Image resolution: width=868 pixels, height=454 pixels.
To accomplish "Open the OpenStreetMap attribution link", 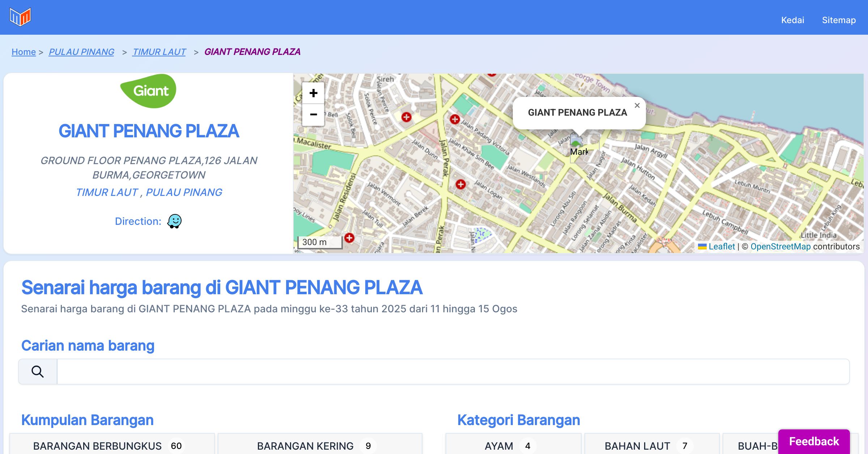I will point(780,247).
